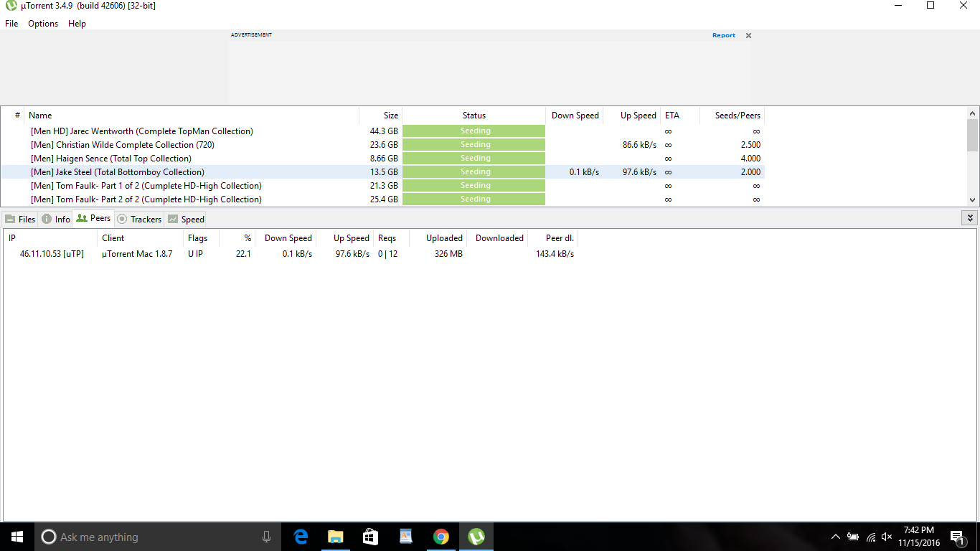Select the Christian Wilde torrent row
Image resolution: width=980 pixels, height=551 pixels.
pyautogui.click(x=122, y=145)
